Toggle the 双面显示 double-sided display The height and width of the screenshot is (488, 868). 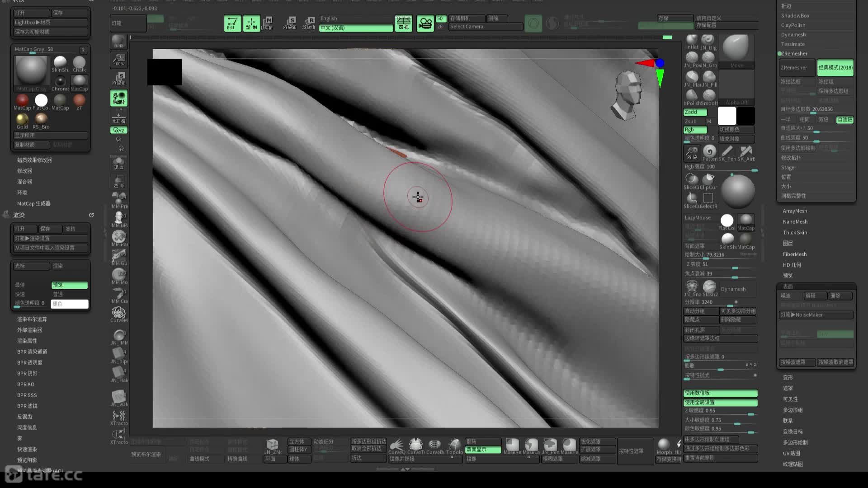pos(483,450)
